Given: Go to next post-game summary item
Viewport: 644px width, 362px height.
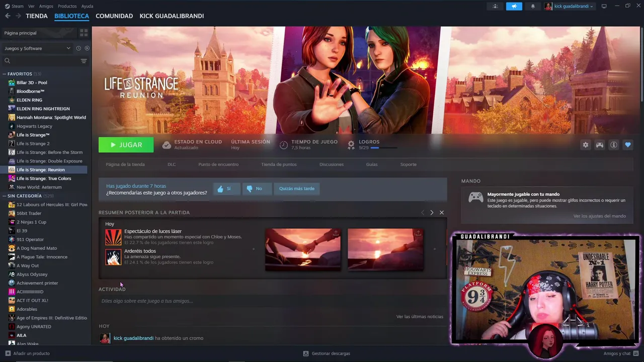Looking at the screenshot, I should [432, 213].
